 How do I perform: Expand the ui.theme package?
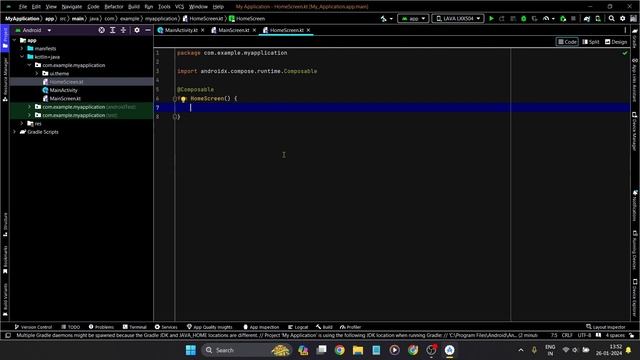click(x=37, y=73)
